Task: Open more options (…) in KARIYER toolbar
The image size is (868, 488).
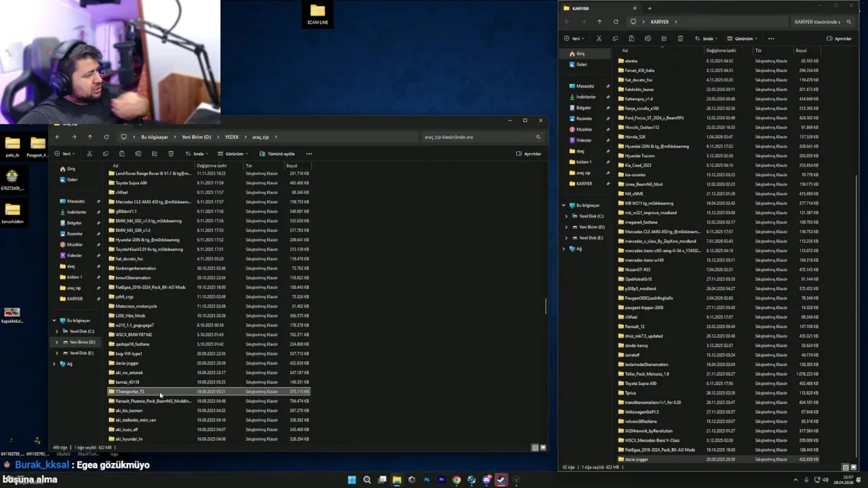Action: click(x=771, y=39)
